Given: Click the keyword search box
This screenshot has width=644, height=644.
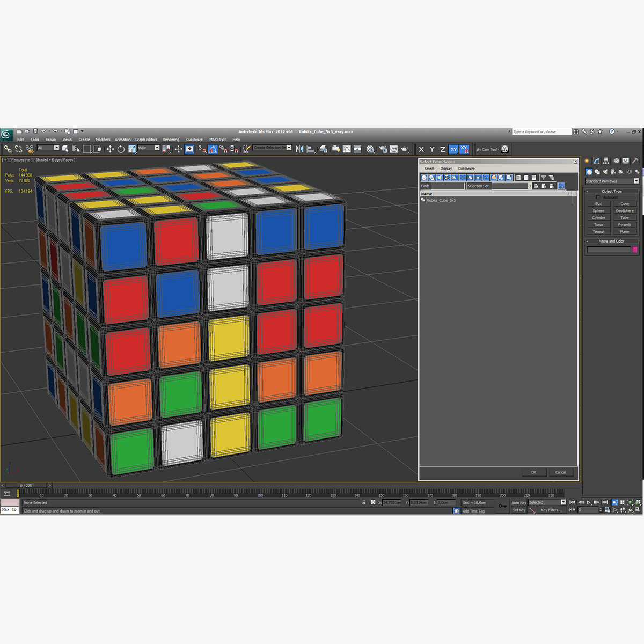Looking at the screenshot, I should (x=541, y=131).
